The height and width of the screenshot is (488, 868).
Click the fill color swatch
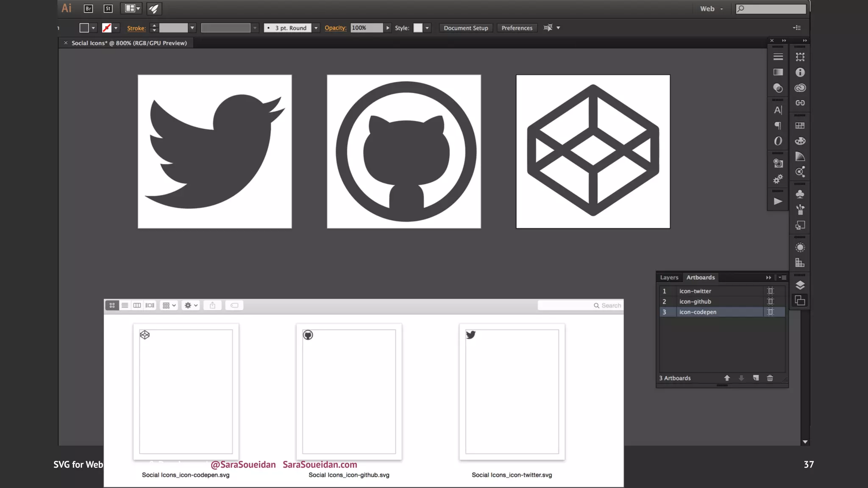(84, 28)
